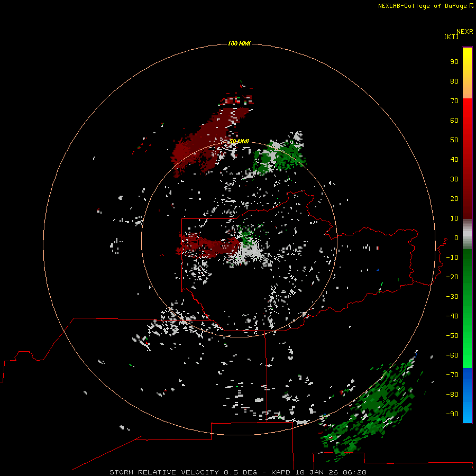The height and width of the screenshot is (476, 476).
Task: Click the -60 value on velocity scale
Action: [452, 355]
